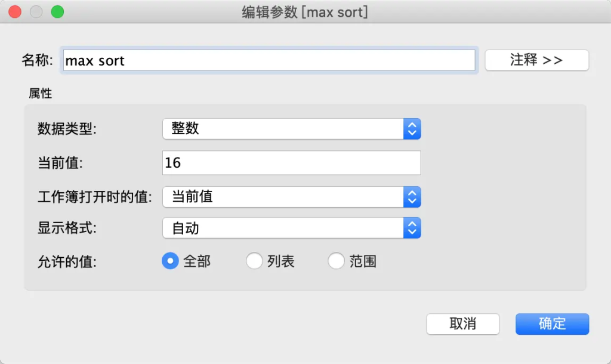Confirm with the 确定 button

click(x=552, y=324)
